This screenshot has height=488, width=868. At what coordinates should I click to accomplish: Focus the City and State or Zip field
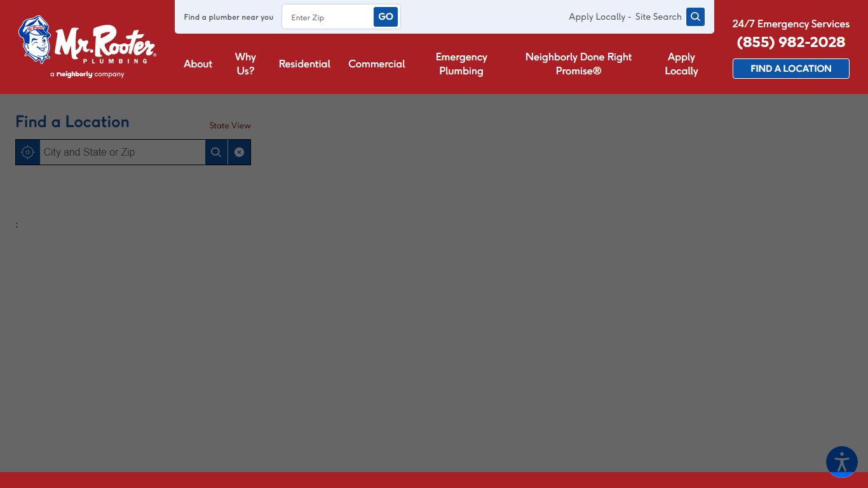[x=122, y=152]
